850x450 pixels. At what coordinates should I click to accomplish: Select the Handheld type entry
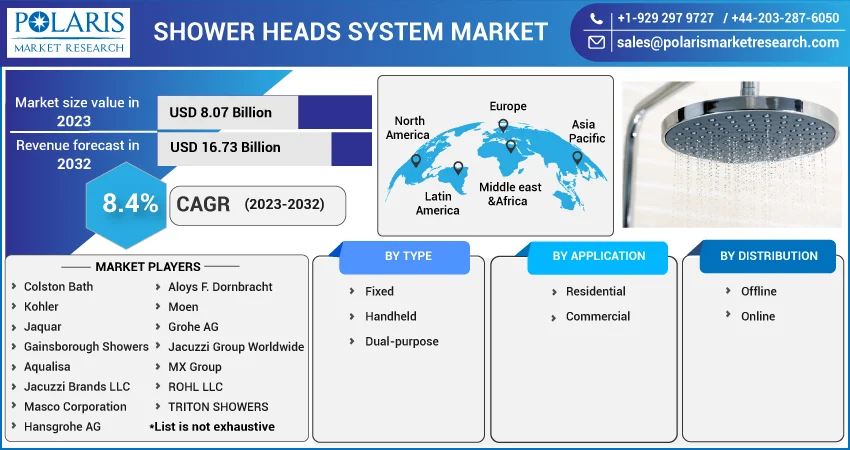point(391,317)
